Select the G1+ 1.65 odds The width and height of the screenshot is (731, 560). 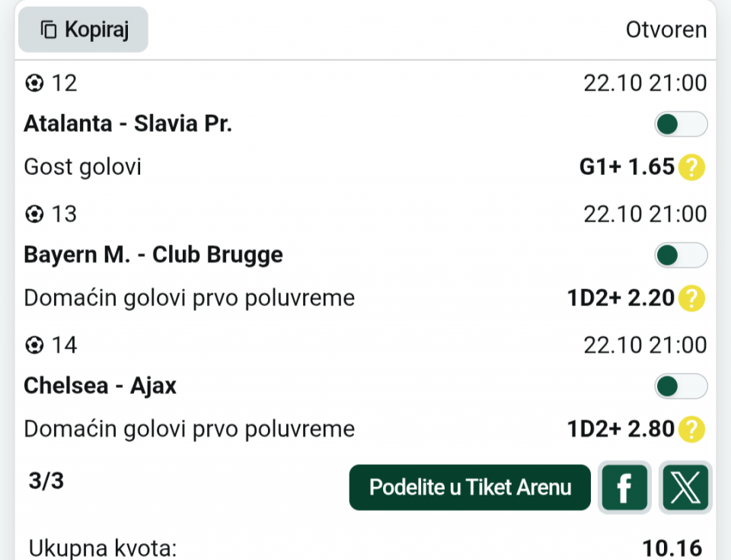pos(627,167)
